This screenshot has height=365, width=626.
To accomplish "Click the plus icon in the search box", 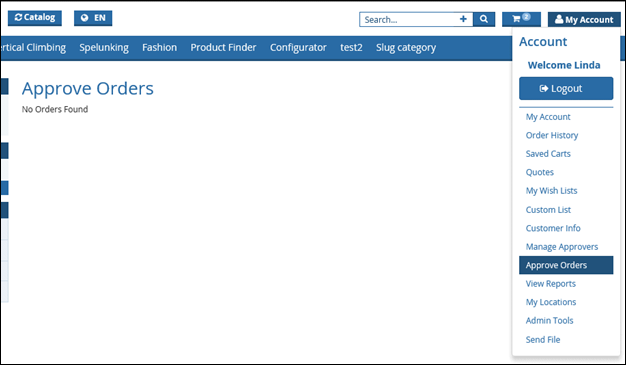I will (463, 19).
